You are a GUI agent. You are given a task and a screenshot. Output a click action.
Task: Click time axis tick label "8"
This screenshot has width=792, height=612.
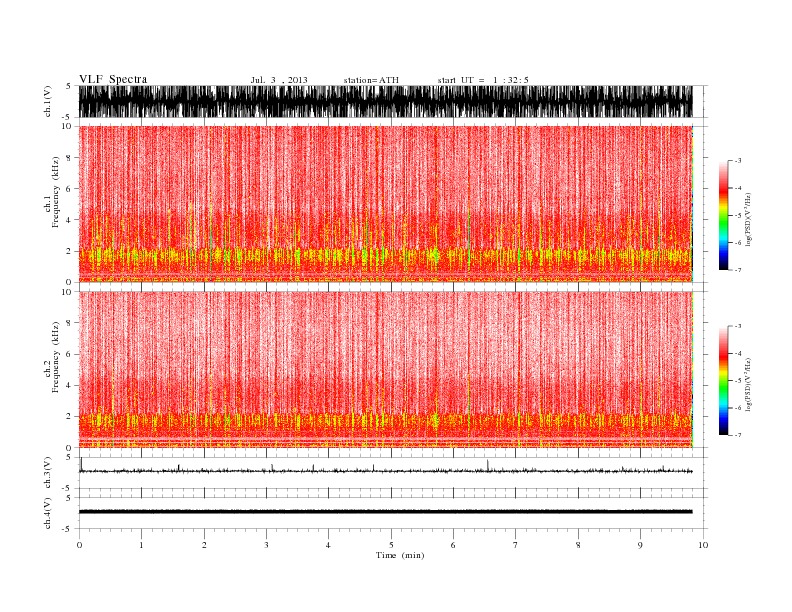click(x=578, y=545)
